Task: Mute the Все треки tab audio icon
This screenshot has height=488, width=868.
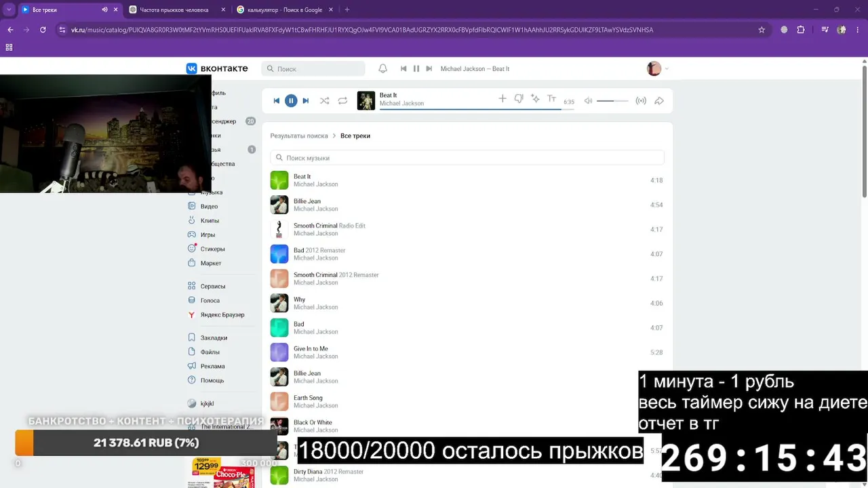Action: click(104, 10)
